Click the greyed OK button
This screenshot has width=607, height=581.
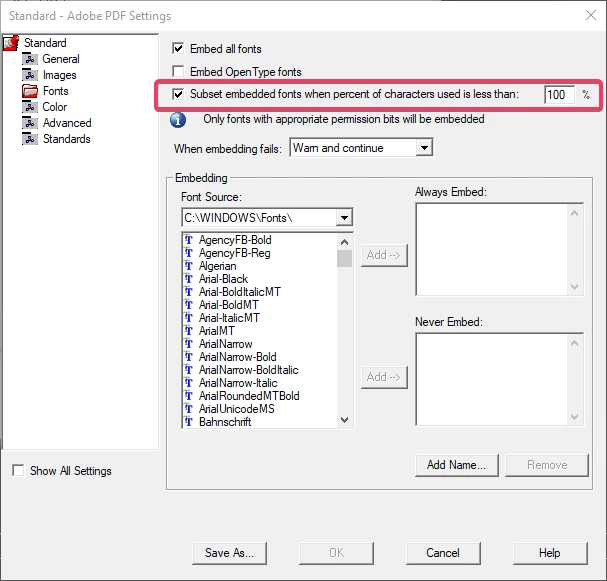336,553
